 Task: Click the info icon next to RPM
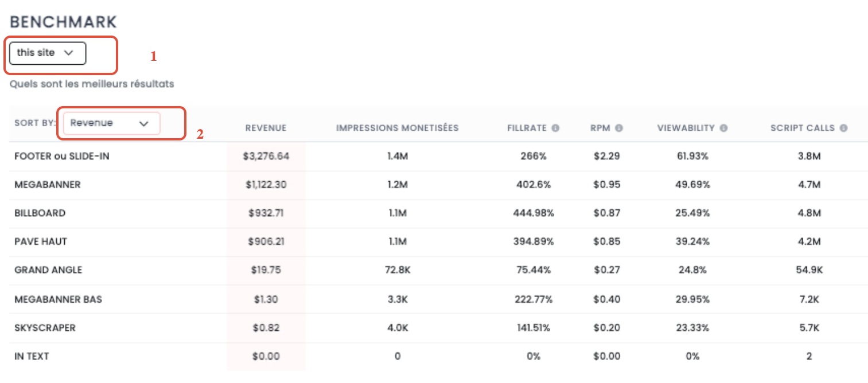[x=619, y=128]
